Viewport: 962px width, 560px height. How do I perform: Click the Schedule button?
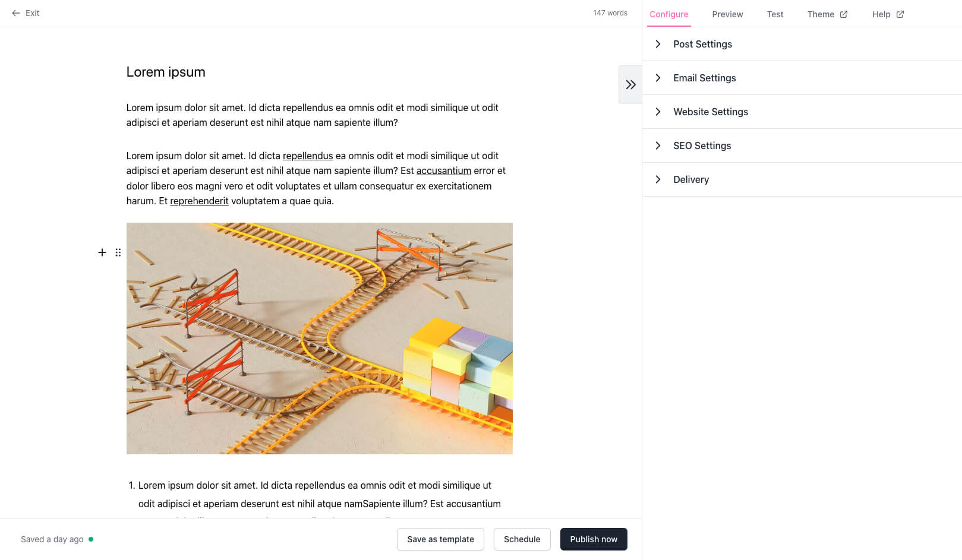(x=522, y=539)
